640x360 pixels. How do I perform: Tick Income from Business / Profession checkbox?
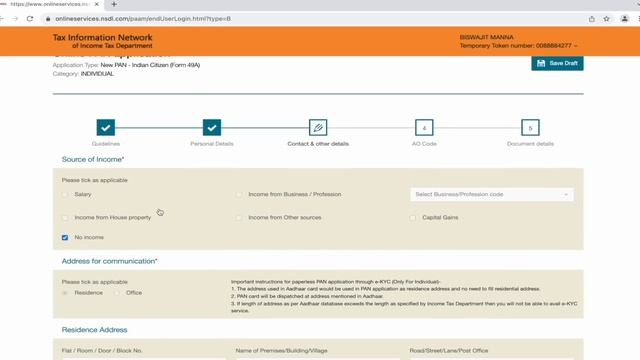point(239,195)
